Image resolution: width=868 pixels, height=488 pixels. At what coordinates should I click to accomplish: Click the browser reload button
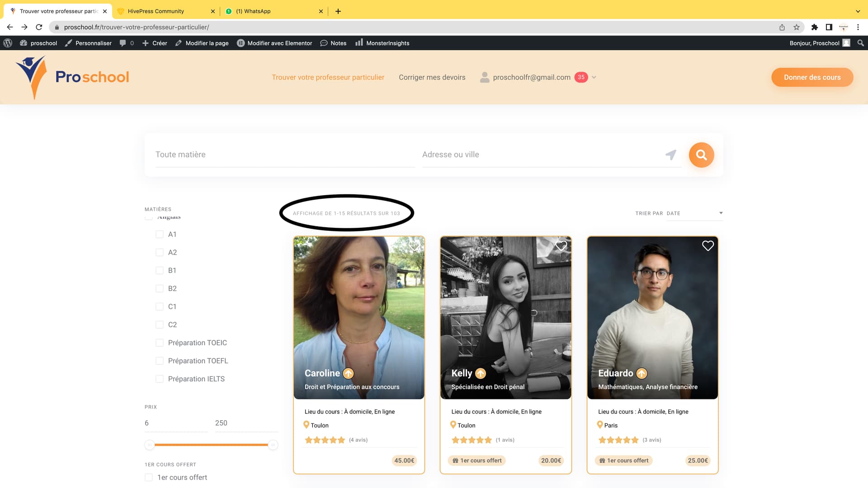tap(39, 27)
